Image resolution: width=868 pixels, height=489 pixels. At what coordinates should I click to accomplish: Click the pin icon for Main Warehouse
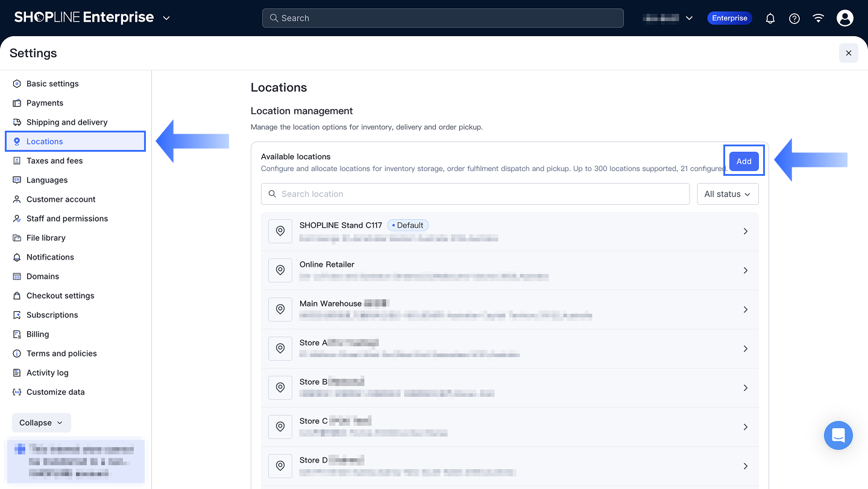(x=280, y=310)
